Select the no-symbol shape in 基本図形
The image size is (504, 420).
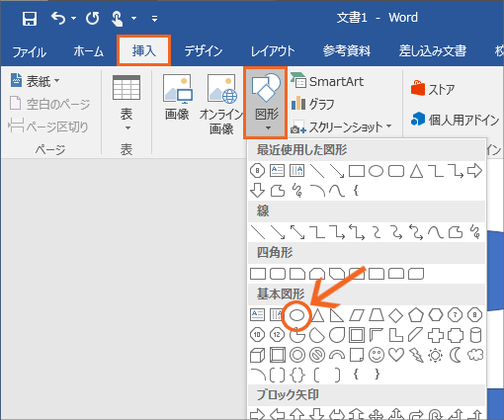point(317,355)
